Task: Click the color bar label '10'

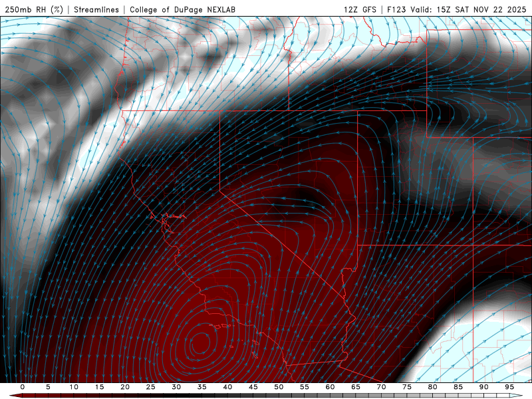Action: click(74, 387)
